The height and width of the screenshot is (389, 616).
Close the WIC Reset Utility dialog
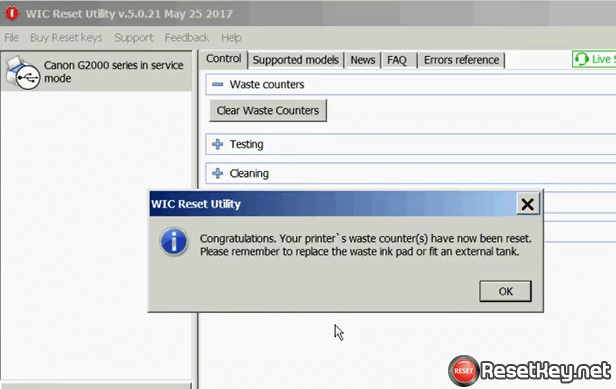(527, 204)
